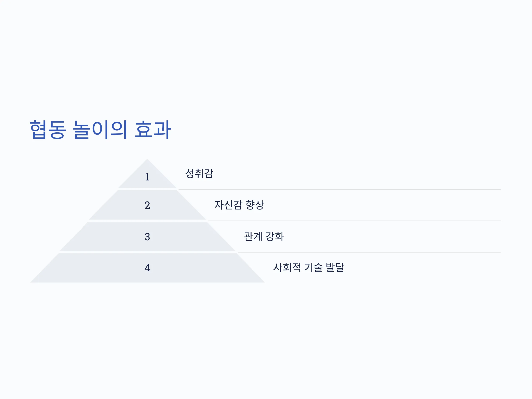532x399 pixels.
Task: Click the number 3 in the pyramid
Action: 147,237
